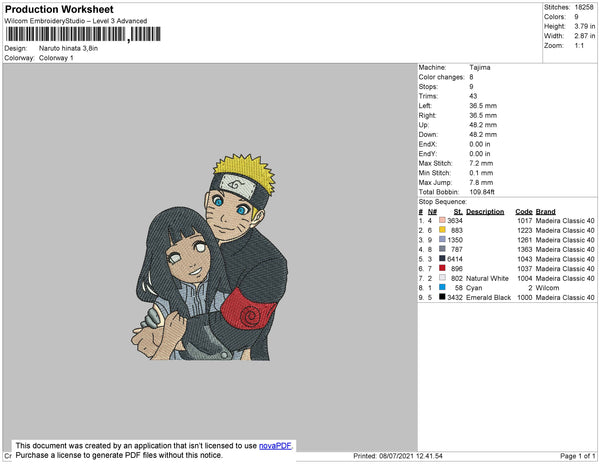Click the Zoom value '1:1'
Screen dimensions: 600x464
[579, 46]
